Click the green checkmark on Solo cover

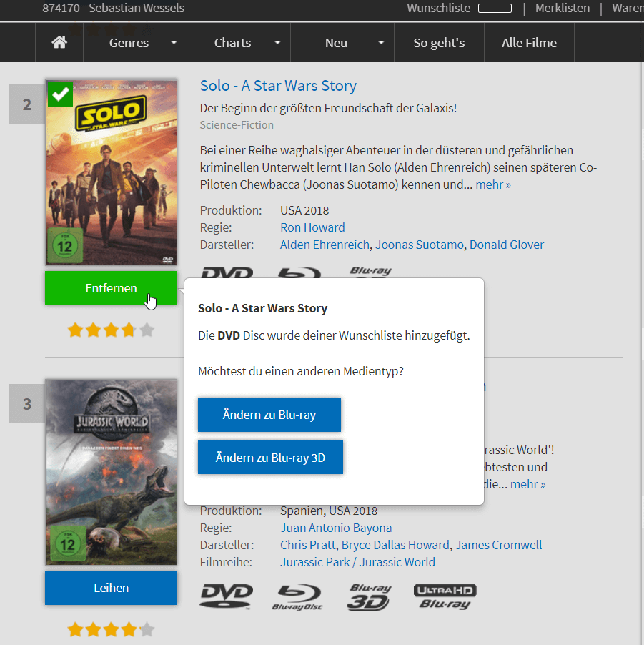coord(61,94)
